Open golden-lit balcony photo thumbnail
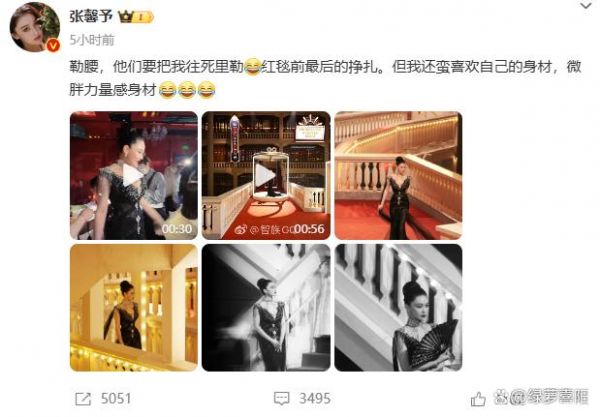600x417 pixels. 134,308
